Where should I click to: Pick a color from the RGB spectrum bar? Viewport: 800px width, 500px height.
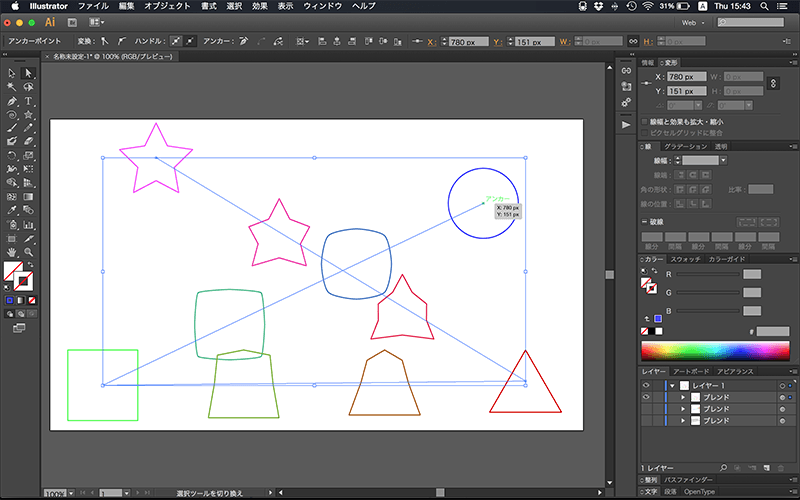715,351
